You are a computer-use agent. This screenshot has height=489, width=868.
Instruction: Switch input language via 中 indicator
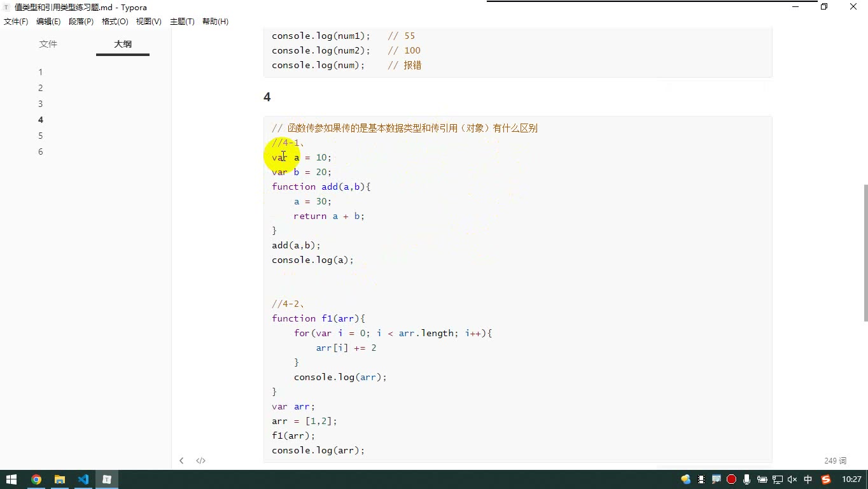click(x=808, y=479)
